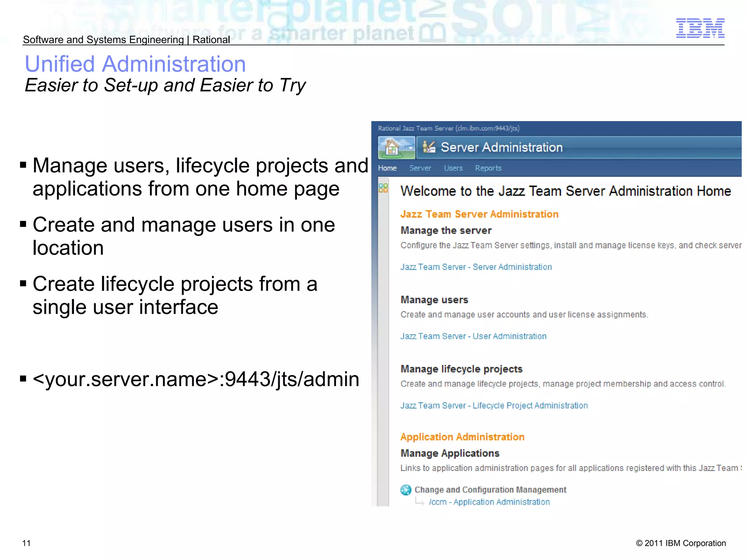Click the Manage Applications heading

450,453
